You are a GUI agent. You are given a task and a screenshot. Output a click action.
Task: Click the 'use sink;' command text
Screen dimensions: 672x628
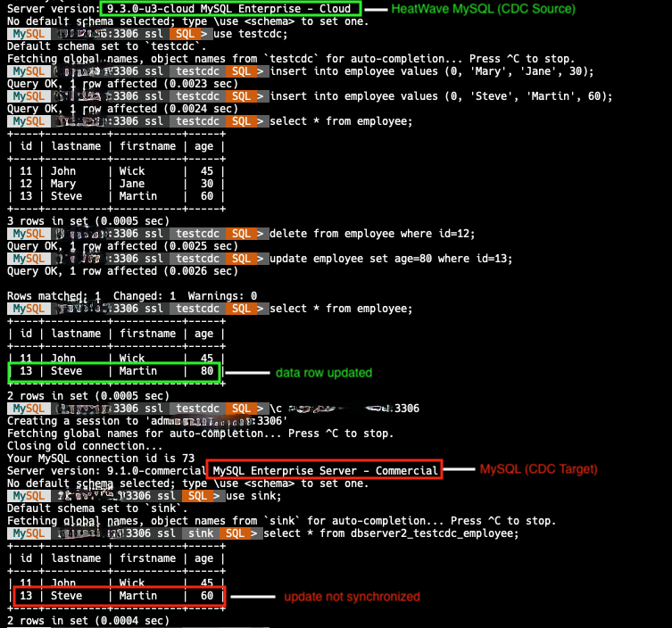(x=253, y=496)
